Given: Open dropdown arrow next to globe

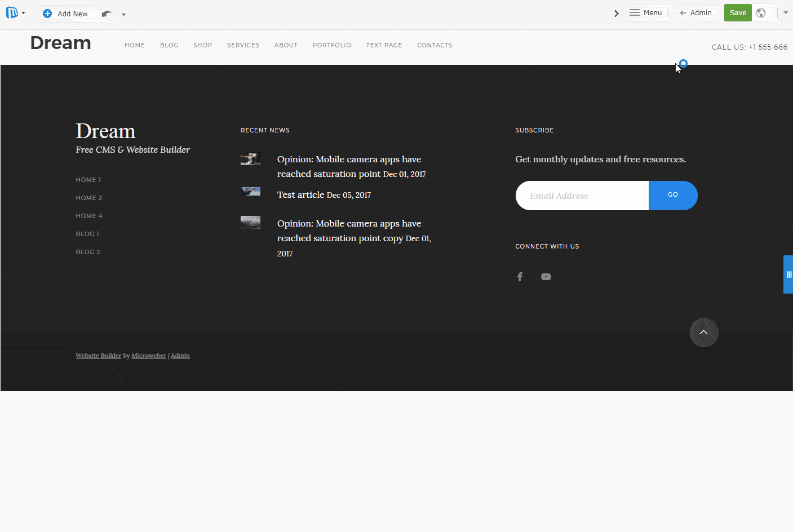Looking at the screenshot, I should (786, 13).
